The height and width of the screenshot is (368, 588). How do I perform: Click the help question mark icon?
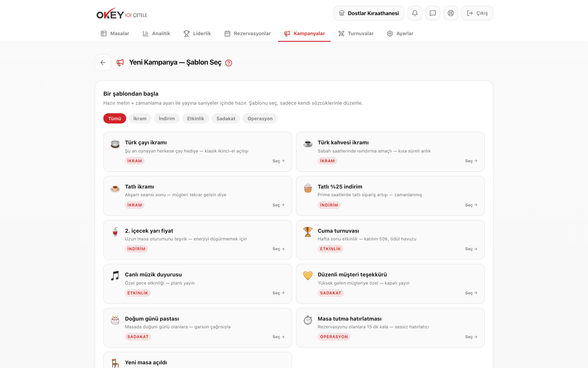229,63
